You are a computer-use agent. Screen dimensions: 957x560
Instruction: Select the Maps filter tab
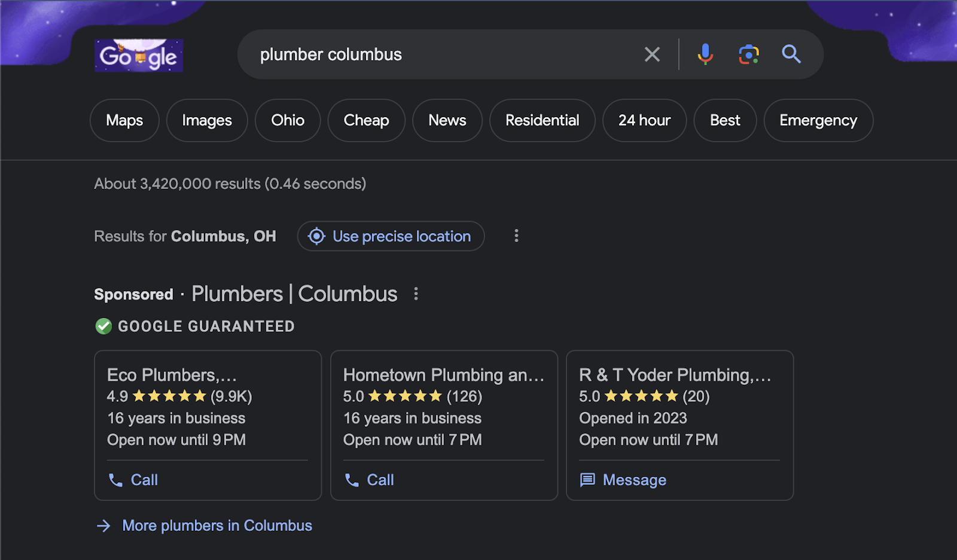pos(124,120)
